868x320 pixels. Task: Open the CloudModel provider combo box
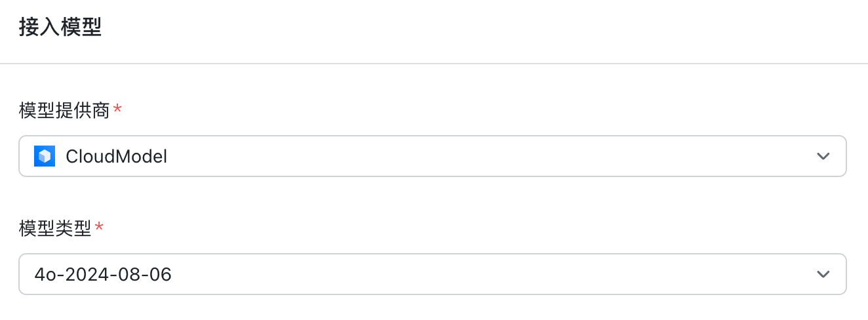coord(433,156)
